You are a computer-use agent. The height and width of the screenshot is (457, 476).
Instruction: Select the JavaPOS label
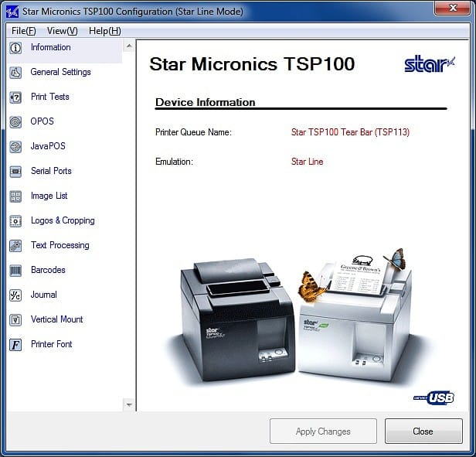48,146
